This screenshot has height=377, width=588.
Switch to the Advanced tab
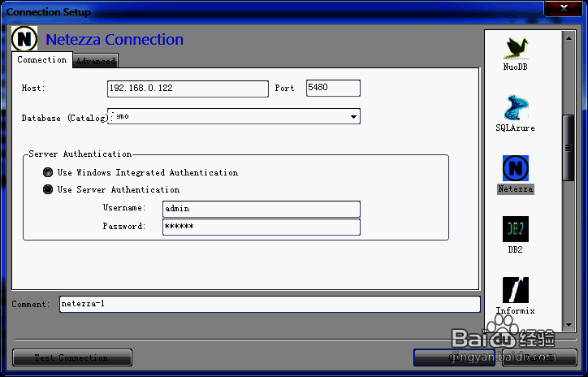click(x=96, y=61)
